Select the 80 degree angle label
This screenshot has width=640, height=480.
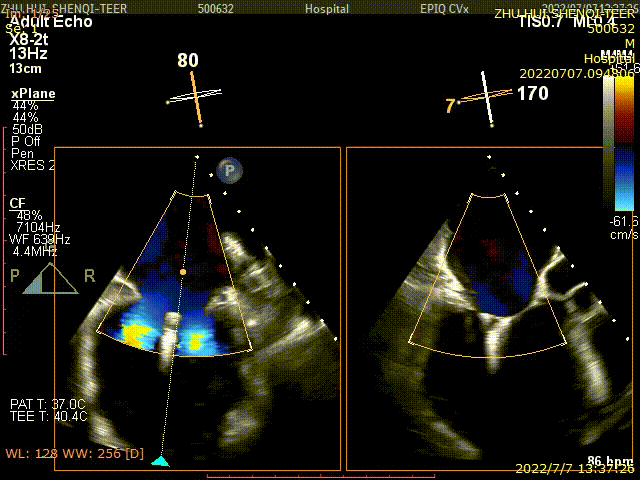pyautogui.click(x=188, y=61)
